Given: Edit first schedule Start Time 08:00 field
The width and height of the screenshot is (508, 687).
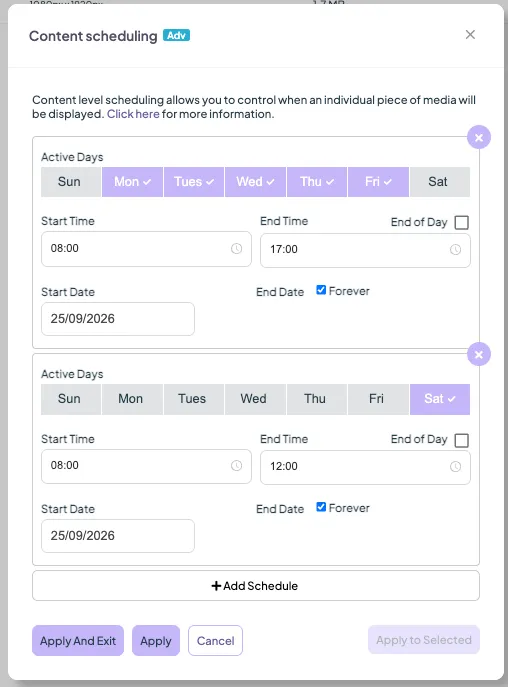Looking at the screenshot, I should click(x=146, y=249).
